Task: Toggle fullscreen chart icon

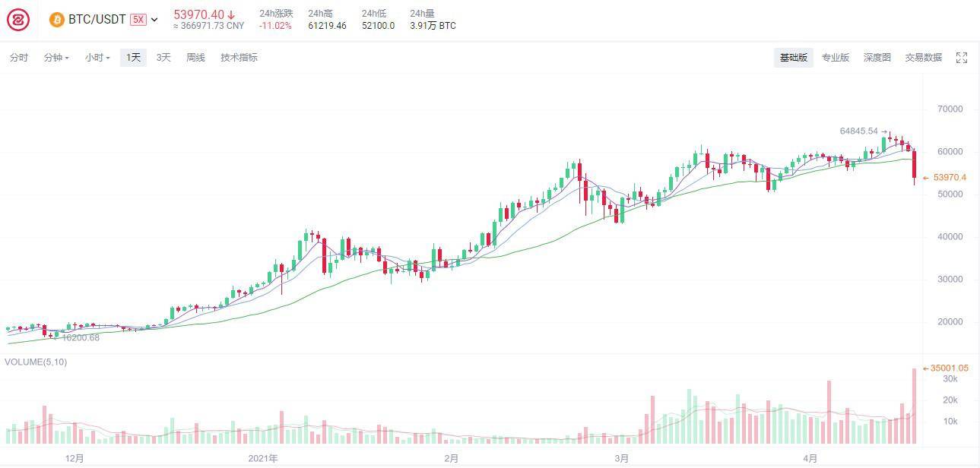Action: 962,58
